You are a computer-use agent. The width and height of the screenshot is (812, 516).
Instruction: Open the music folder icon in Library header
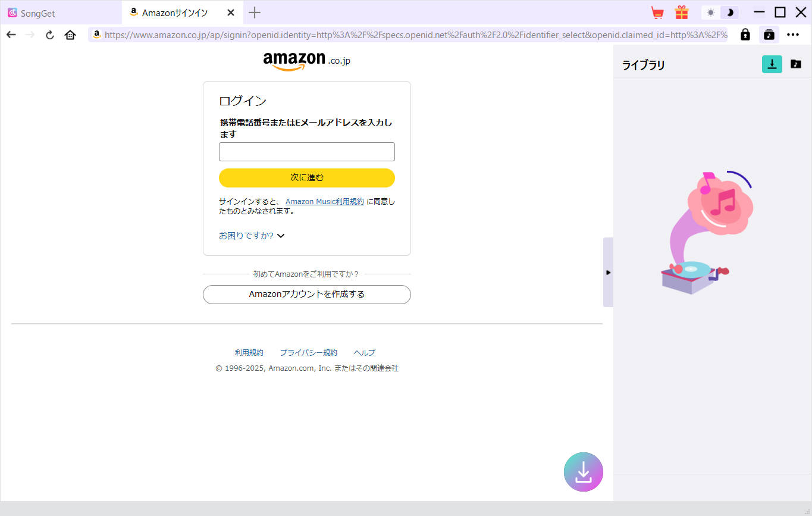[796, 64]
